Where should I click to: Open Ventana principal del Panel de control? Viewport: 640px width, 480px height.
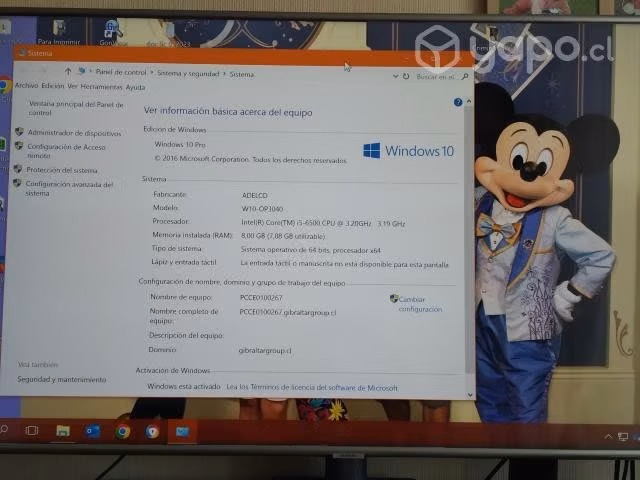pos(76,109)
